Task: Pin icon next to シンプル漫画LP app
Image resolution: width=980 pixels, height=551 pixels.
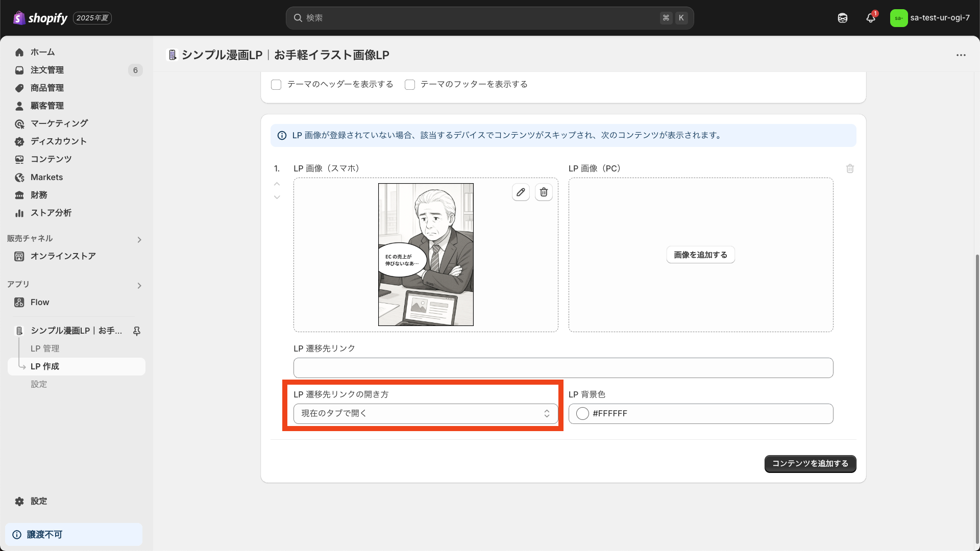Action: click(137, 331)
